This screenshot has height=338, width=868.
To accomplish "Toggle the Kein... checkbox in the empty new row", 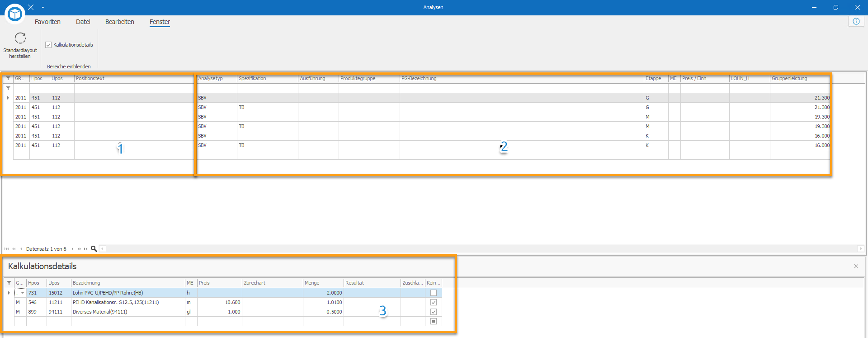I will [x=434, y=321].
